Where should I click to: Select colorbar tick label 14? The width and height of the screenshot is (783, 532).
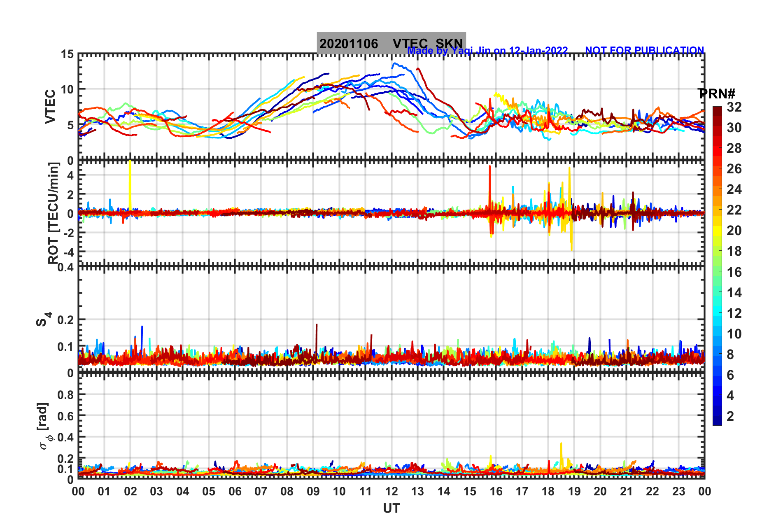[734, 293]
